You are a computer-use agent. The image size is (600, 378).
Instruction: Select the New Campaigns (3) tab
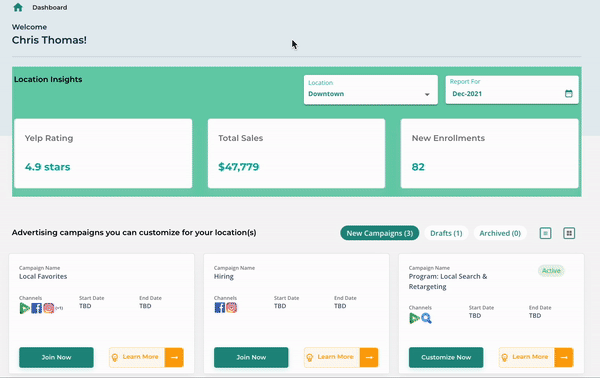(x=380, y=233)
